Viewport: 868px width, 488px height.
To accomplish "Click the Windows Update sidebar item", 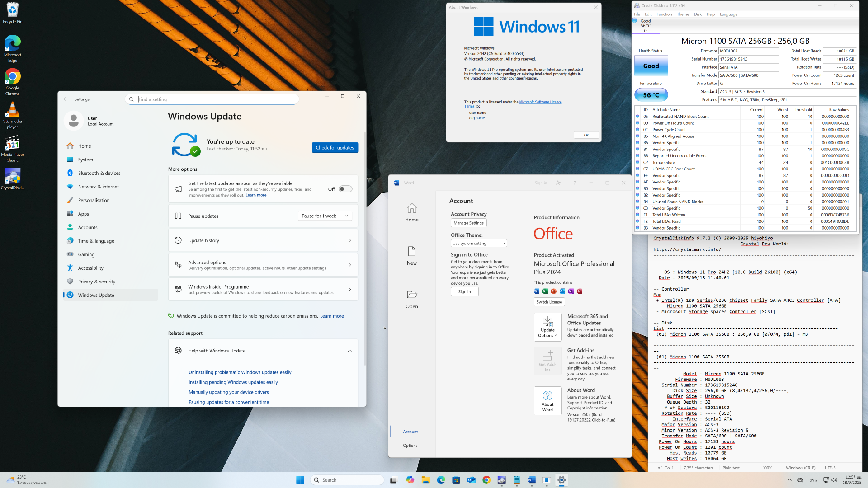I will (x=110, y=295).
